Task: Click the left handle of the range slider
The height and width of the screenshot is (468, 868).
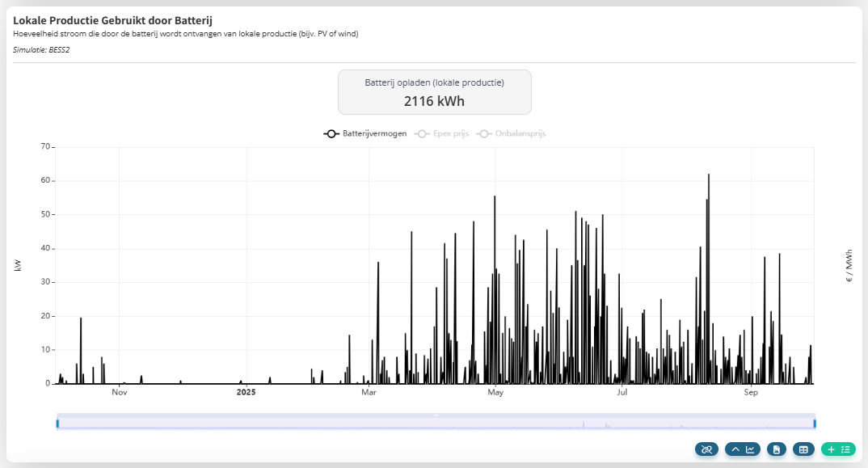Action: click(x=57, y=423)
